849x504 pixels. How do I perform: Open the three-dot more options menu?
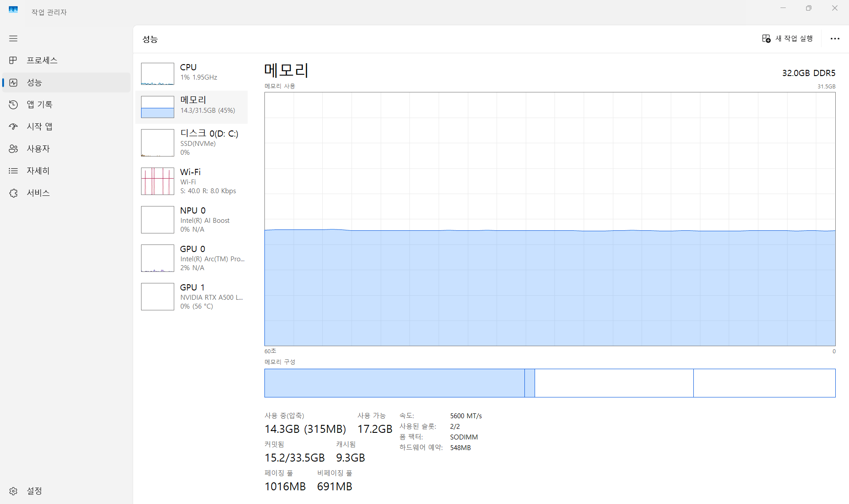[x=835, y=38]
